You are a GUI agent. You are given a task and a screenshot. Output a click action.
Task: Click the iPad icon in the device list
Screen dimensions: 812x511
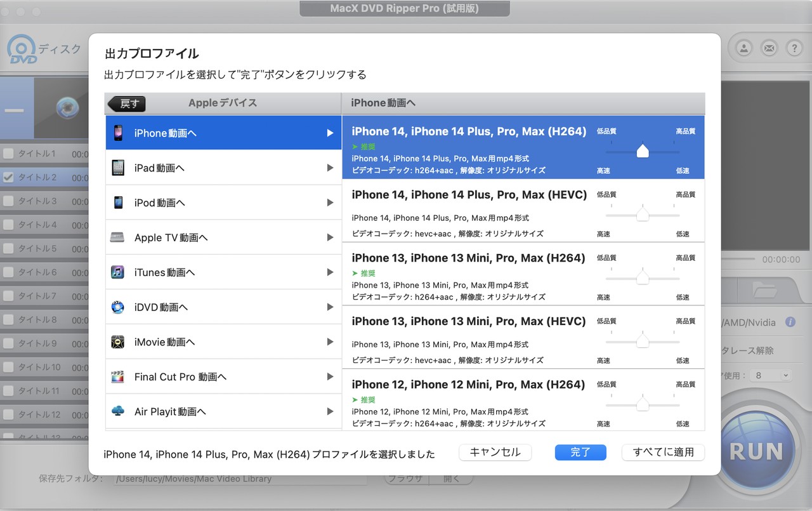pos(118,168)
